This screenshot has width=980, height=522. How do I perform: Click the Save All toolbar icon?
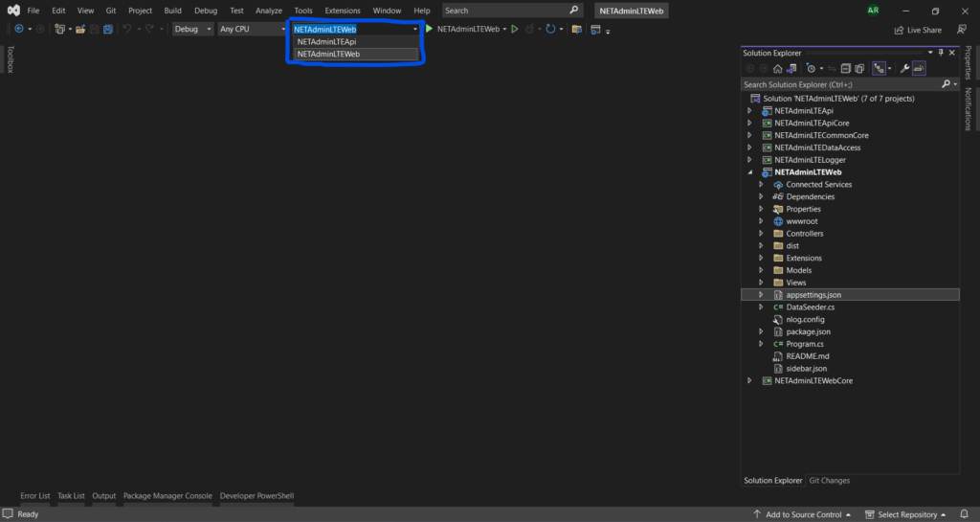point(108,29)
